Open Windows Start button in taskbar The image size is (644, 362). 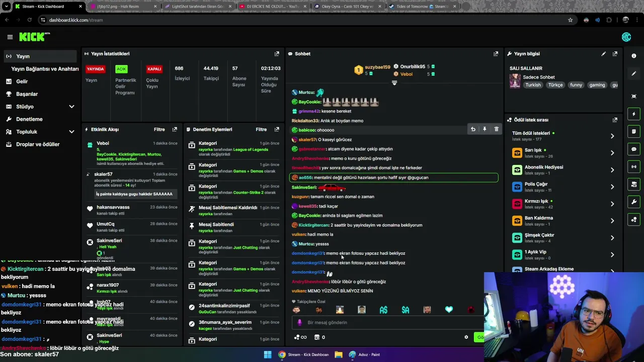click(268, 354)
